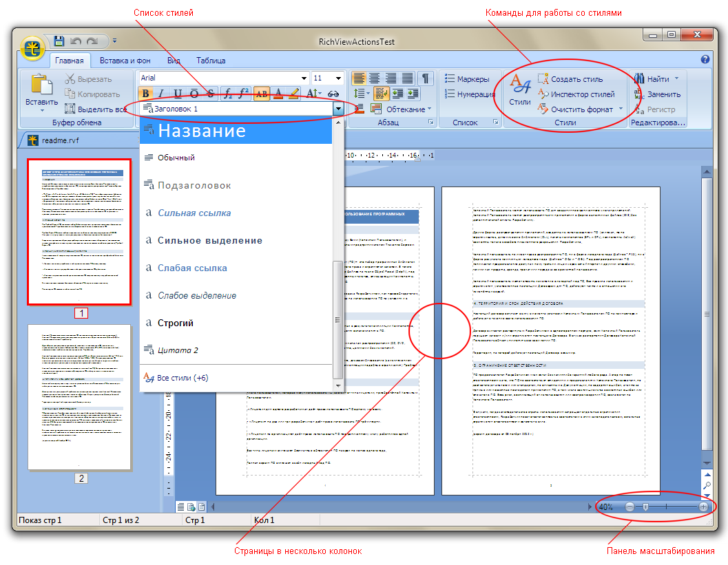Screen dimensions: 728x565
Task: Select the page 2 thumbnail
Action: pos(80,397)
